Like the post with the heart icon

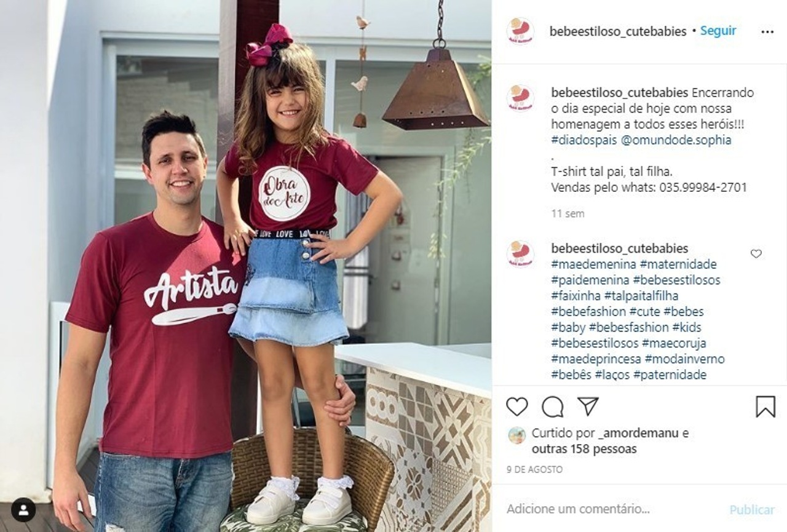(x=517, y=407)
